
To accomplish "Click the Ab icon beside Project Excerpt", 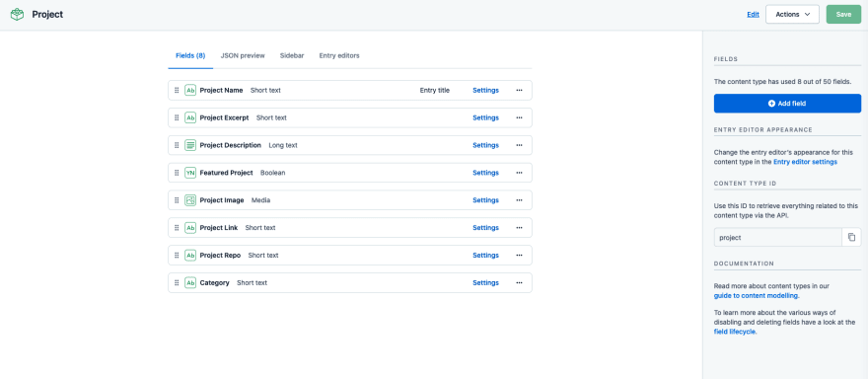I will point(190,118).
